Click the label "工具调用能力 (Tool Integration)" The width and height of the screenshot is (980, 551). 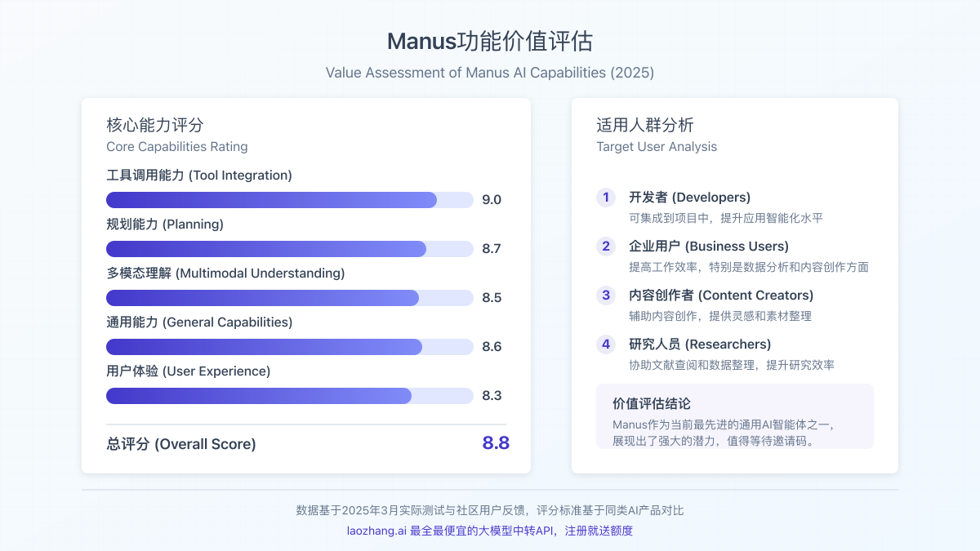199,176
